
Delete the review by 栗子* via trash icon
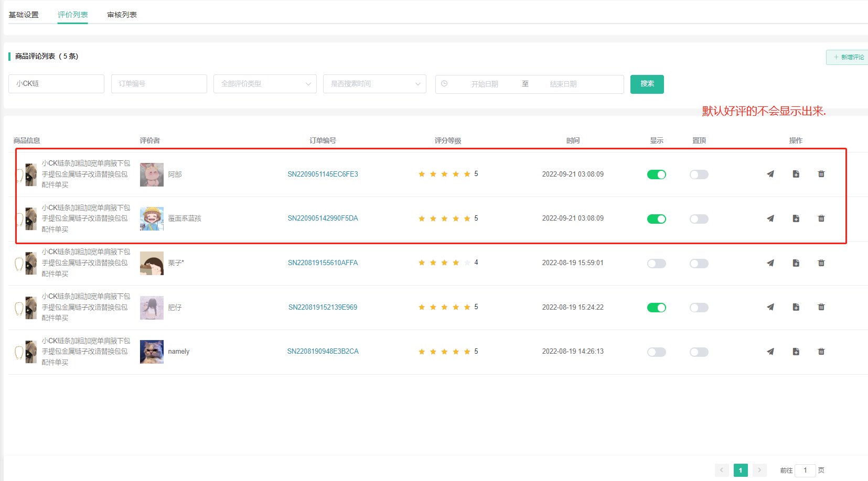pos(821,263)
